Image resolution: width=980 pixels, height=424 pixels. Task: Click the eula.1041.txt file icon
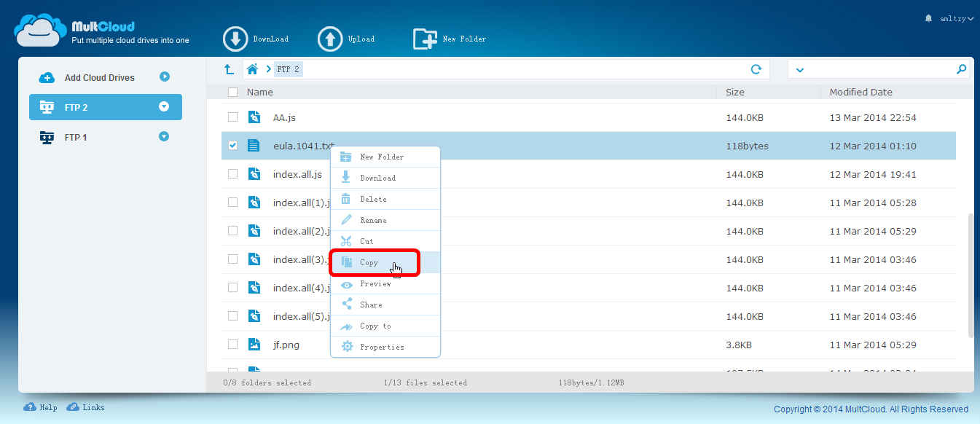pyautogui.click(x=254, y=146)
